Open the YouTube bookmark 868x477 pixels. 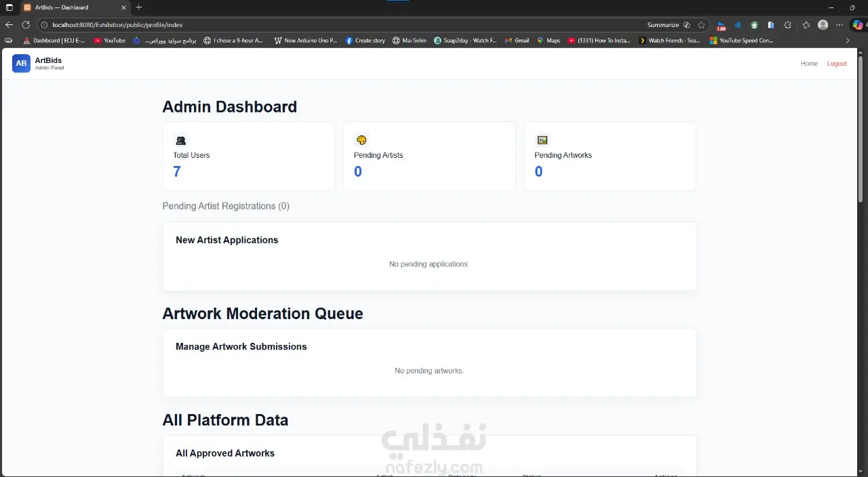(x=109, y=41)
